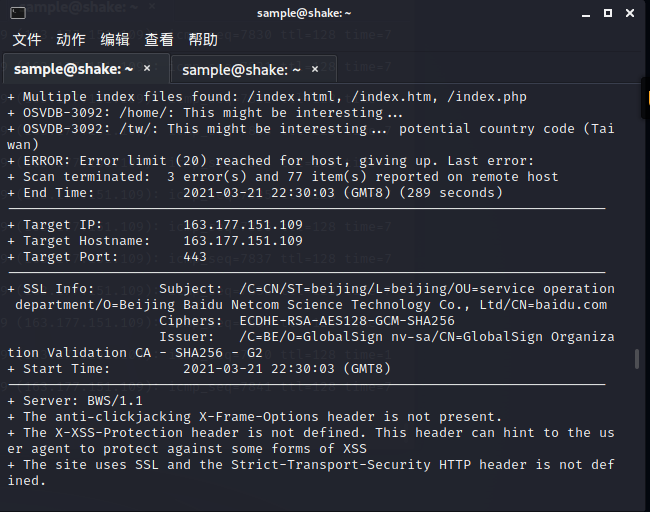Viewport: 650px width, 512px height.
Task: Open the 文件 (File) menu
Action: pos(27,40)
